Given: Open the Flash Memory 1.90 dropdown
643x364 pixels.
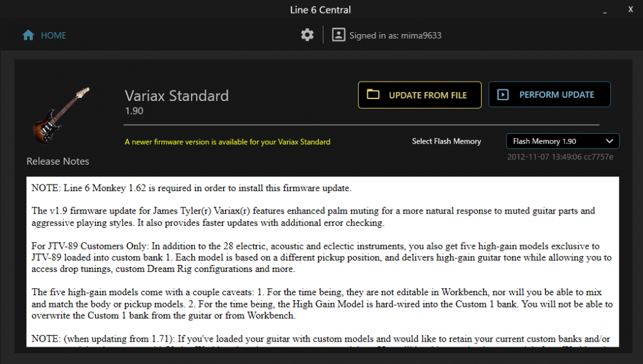Looking at the screenshot, I should click(x=563, y=141).
